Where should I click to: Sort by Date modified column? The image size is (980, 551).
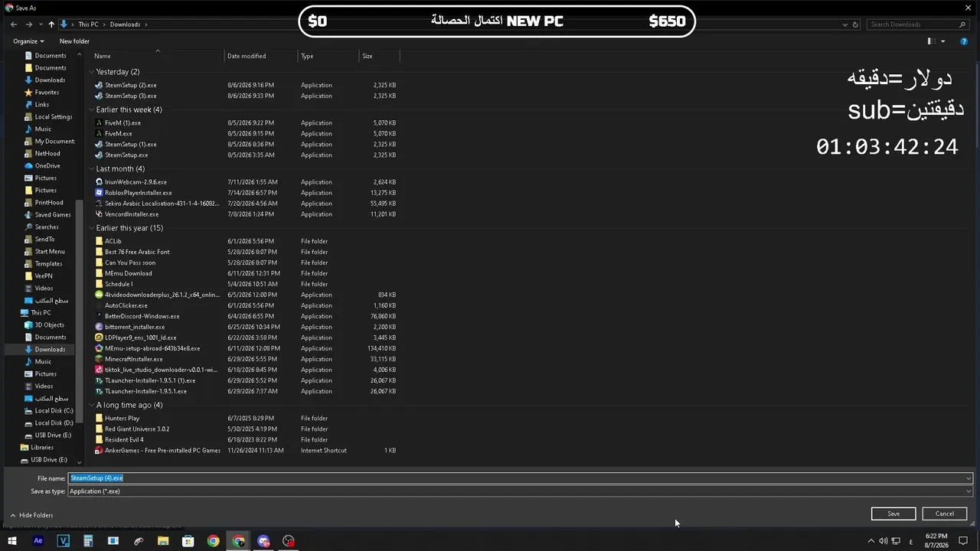click(261, 56)
